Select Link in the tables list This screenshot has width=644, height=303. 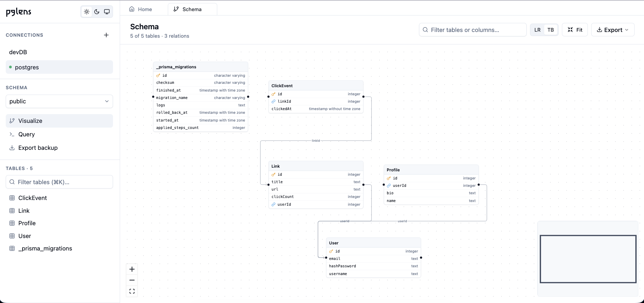pyautogui.click(x=59, y=211)
